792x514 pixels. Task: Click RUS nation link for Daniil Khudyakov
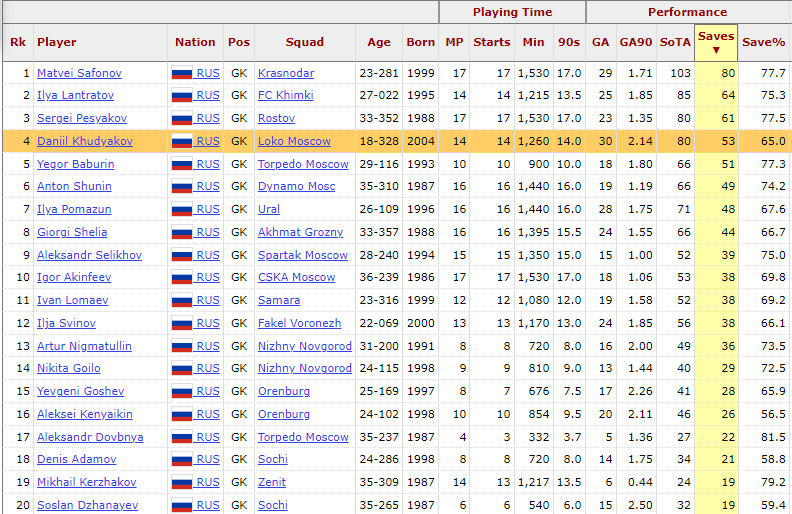click(208, 141)
